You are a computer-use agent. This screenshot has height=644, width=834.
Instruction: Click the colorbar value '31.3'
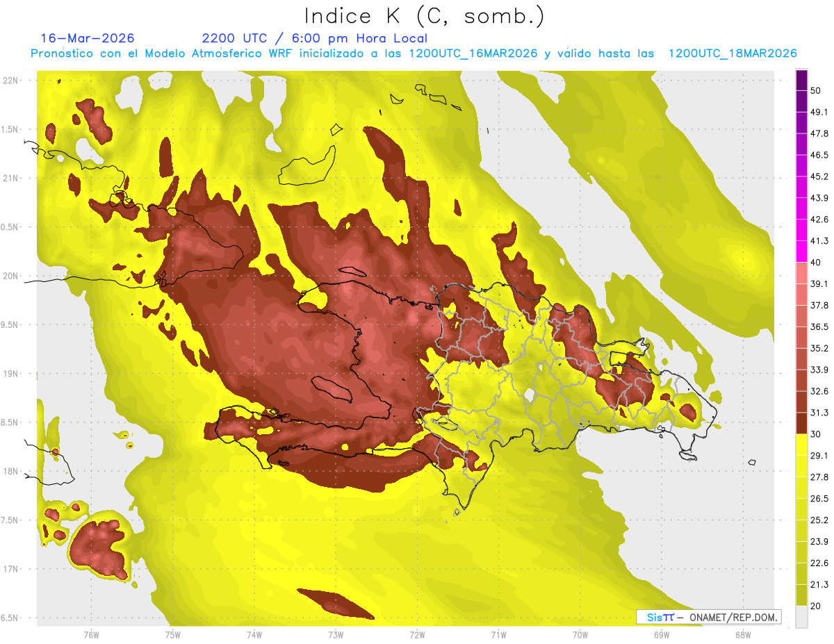819,413
